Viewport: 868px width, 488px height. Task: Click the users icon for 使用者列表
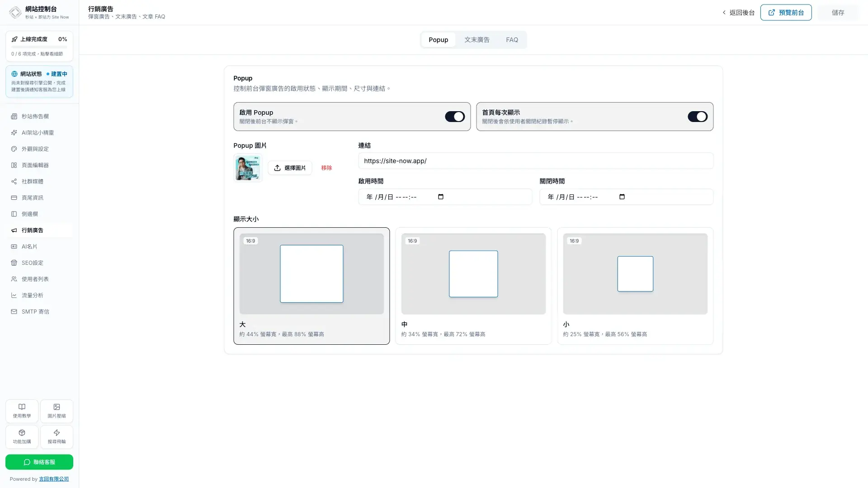tap(14, 279)
